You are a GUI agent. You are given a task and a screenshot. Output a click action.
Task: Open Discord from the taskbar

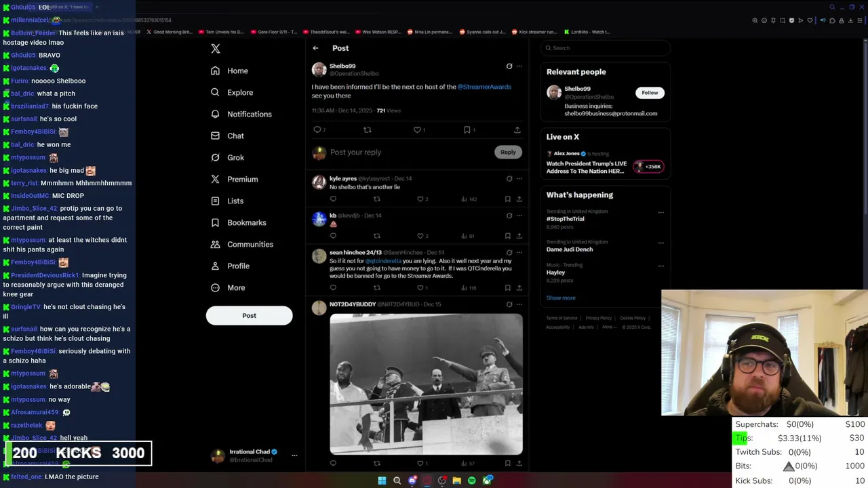pos(412,481)
